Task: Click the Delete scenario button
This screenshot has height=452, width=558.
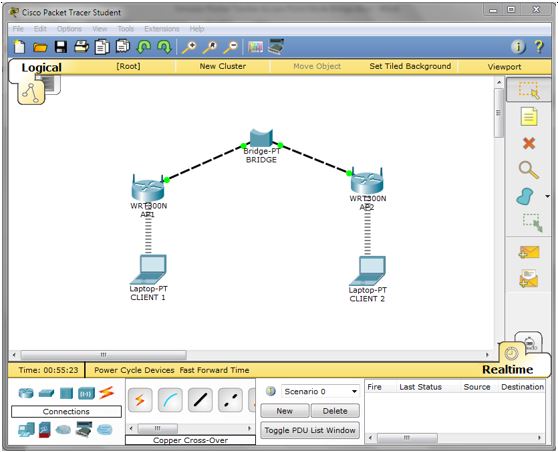Action: click(335, 411)
